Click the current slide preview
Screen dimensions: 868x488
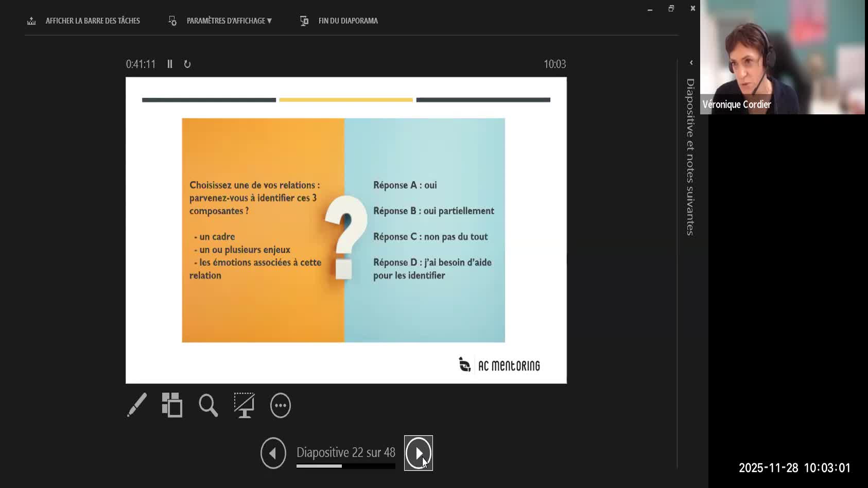[346, 230]
